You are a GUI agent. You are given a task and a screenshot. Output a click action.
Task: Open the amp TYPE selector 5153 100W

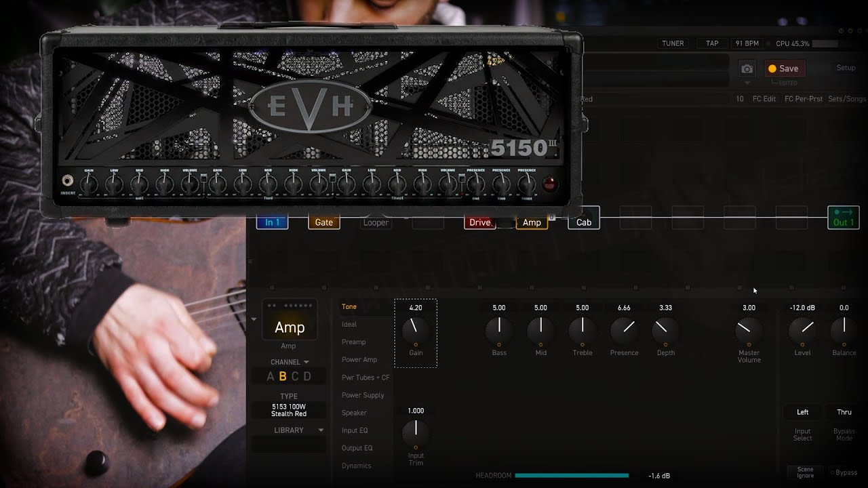(x=289, y=410)
